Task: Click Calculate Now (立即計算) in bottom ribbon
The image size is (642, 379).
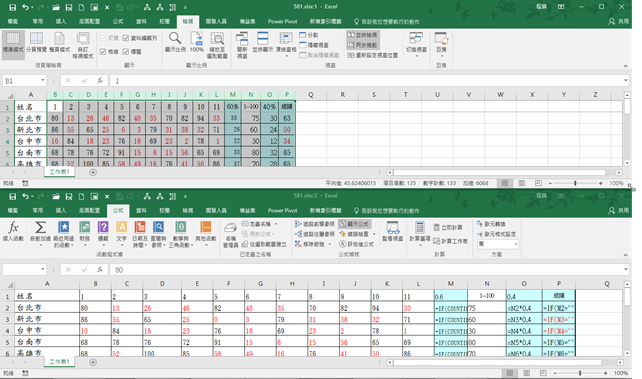Action: click(x=448, y=227)
